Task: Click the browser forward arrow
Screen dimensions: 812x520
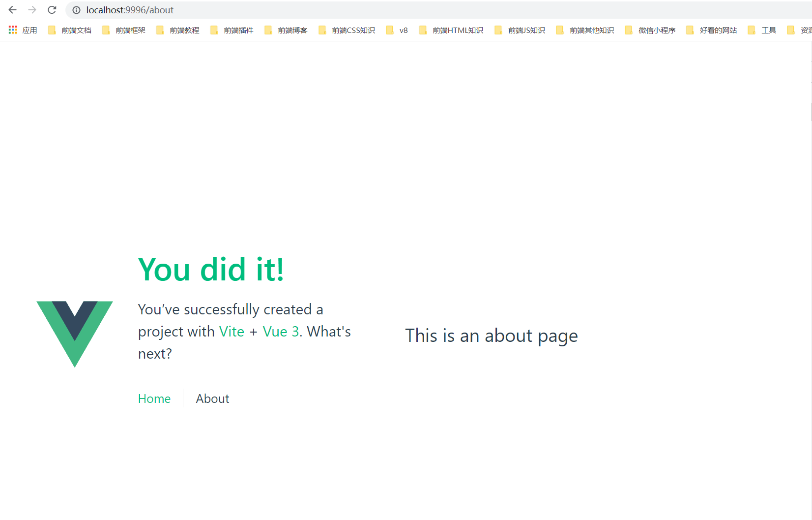Action: (x=32, y=10)
